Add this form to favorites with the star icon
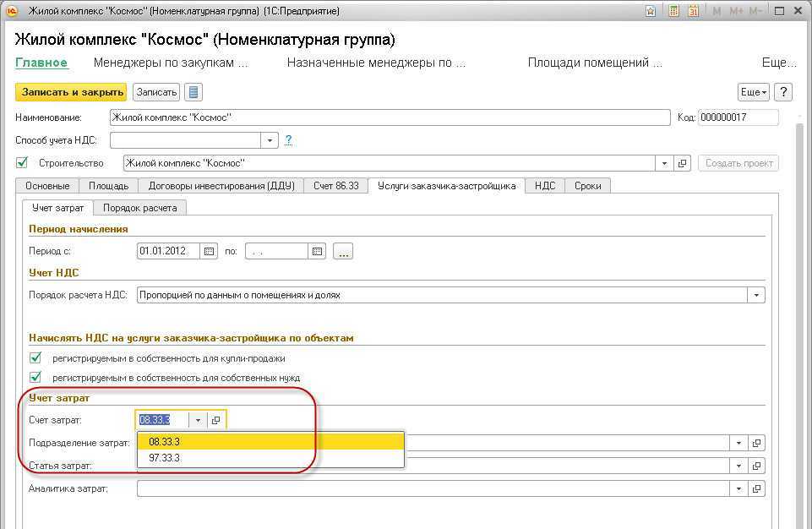 tap(651, 12)
